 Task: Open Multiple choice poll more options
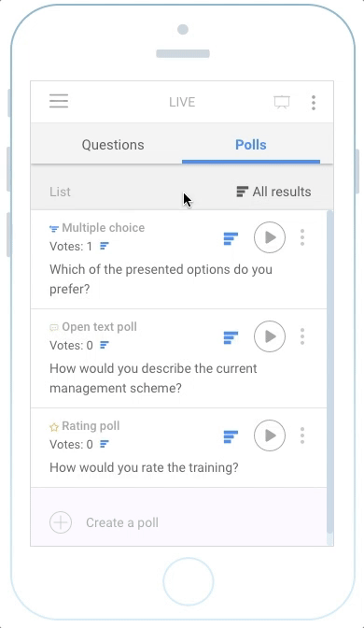(x=302, y=237)
